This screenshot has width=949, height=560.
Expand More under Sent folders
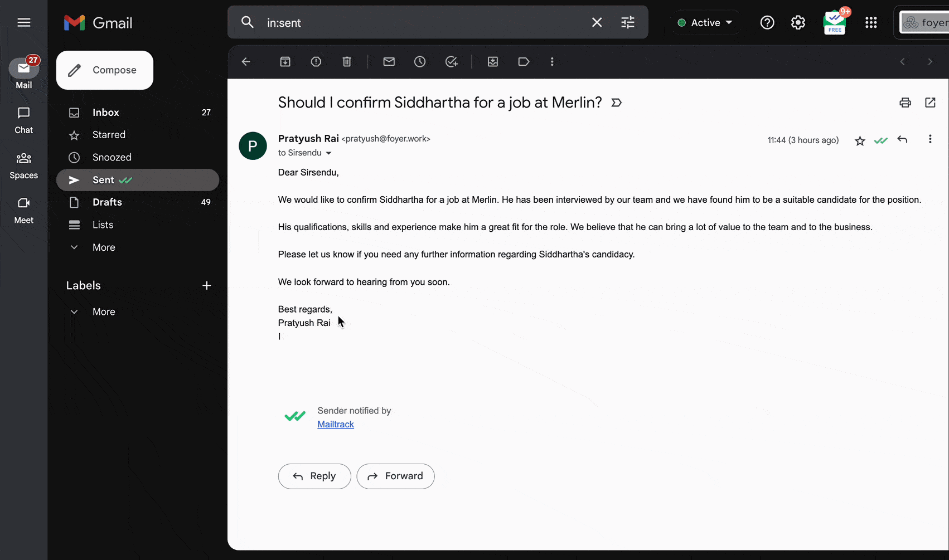coord(104,247)
